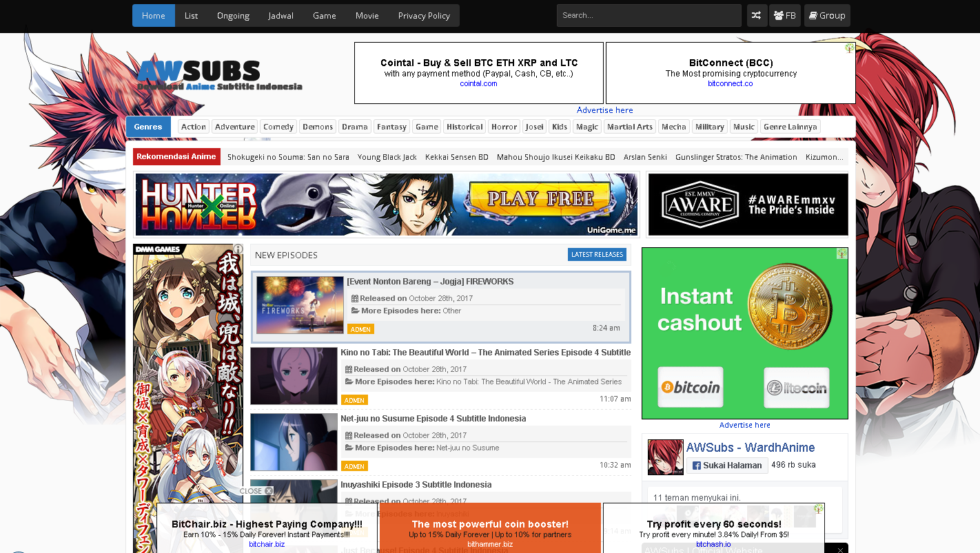The width and height of the screenshot is (980, 553).
Task: Open the FIREWORKS event thumbnail
Action: click(x=300, y=305)
